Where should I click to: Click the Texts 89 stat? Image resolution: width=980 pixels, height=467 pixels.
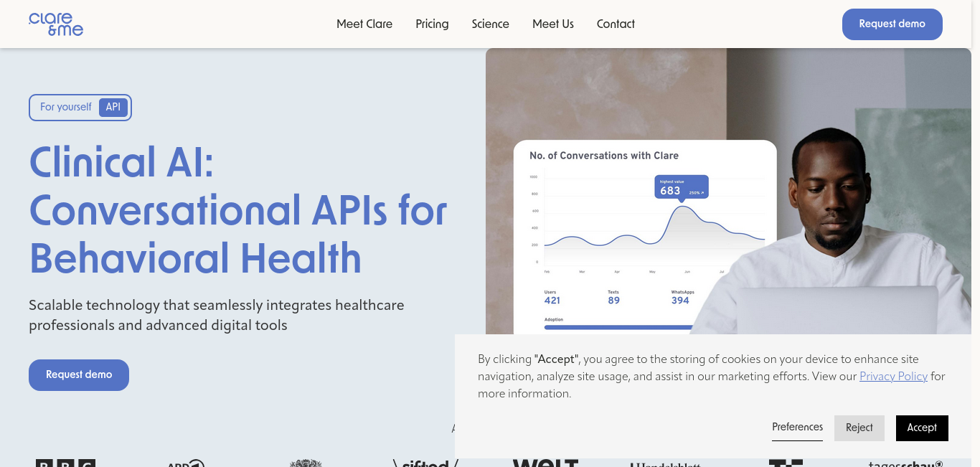pyautogui.click(x=613, y=297)
